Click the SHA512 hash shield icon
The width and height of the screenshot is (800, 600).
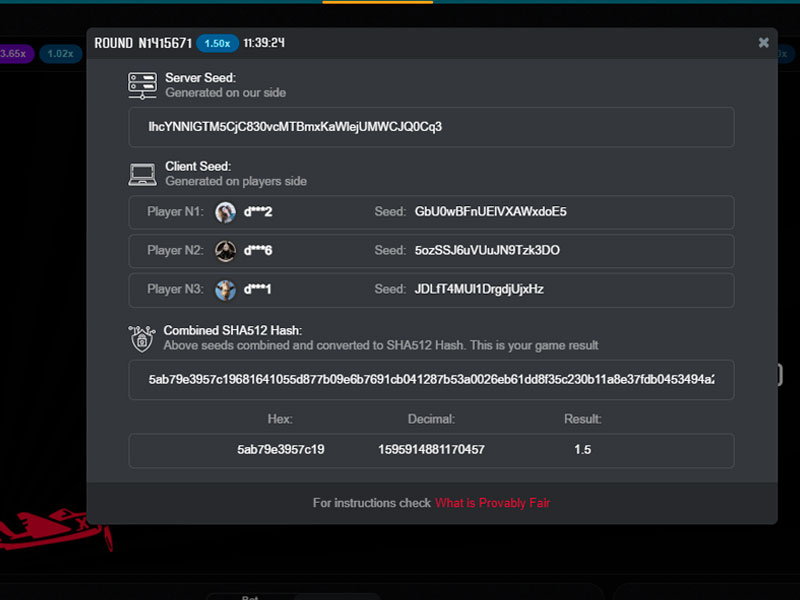[x=142, y=337]
